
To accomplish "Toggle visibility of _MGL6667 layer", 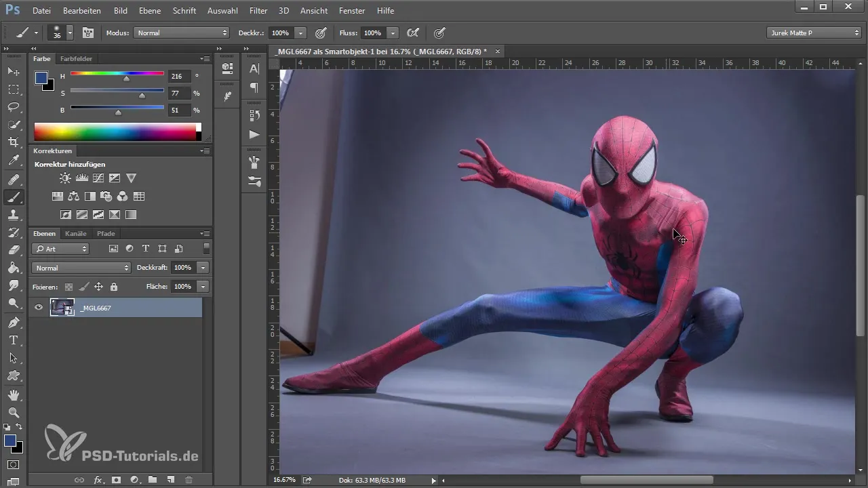I will point(39,308).
